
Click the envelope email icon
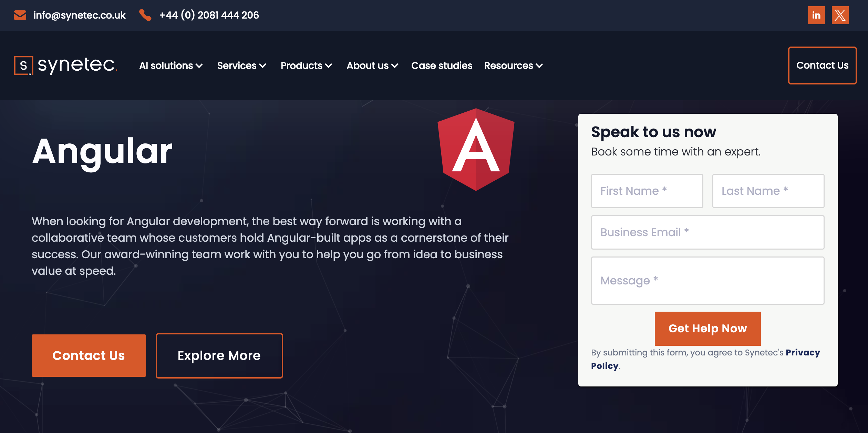(x=20, y=15)
